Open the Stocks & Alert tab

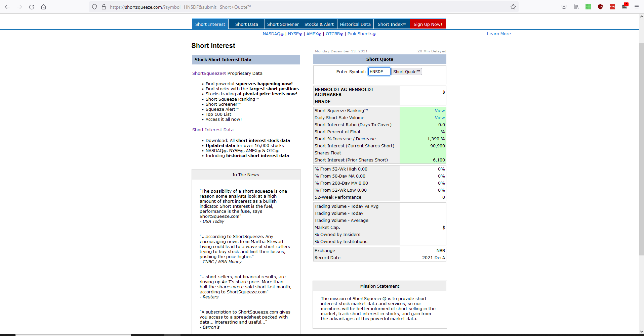pyautogui.click(x=319, y=24)
